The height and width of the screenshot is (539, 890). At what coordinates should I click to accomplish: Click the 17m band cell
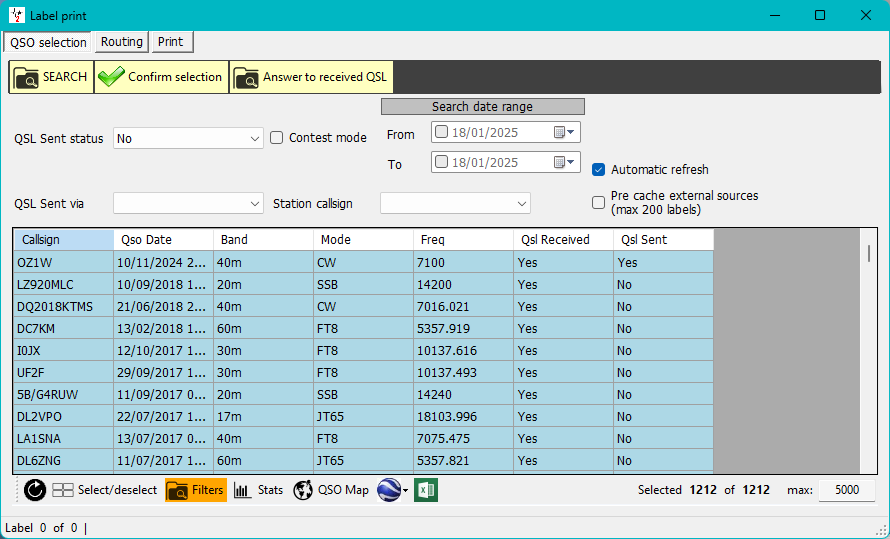click(263, 416)
